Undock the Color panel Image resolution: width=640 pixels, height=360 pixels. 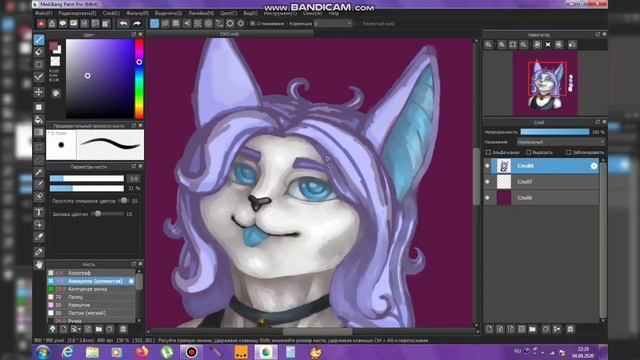pyautogui.click(x=134, y=34)
